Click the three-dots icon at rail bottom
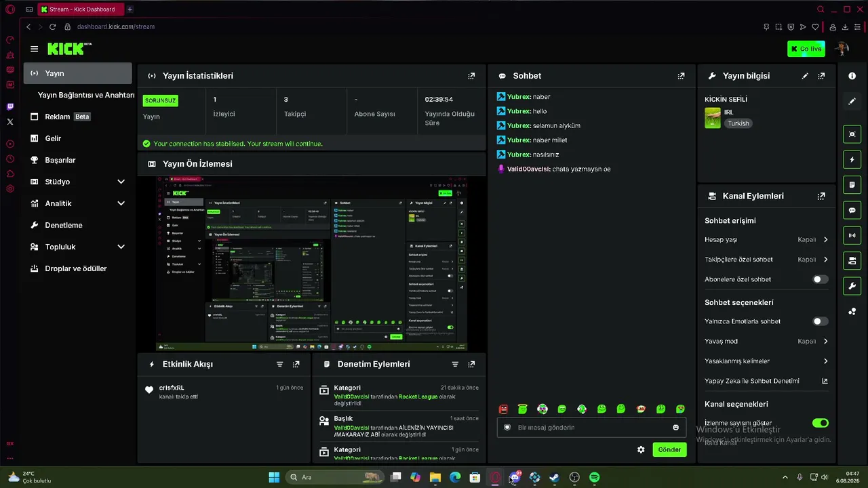 coord(852,312)
